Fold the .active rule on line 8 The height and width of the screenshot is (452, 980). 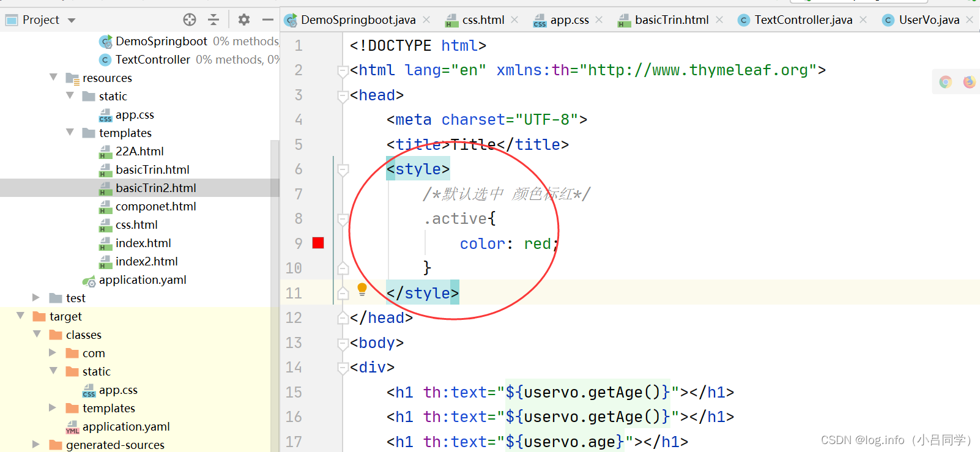(343, 219)
